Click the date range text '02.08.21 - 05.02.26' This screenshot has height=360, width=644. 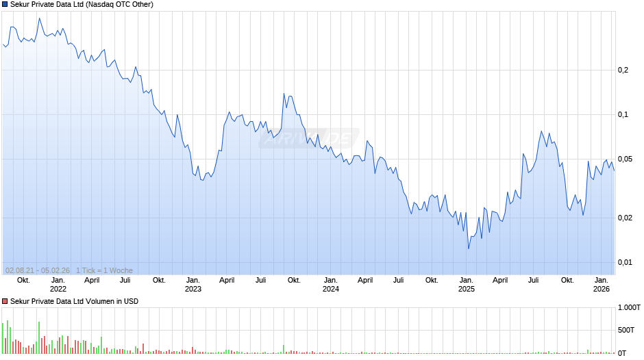click(38, 270)
